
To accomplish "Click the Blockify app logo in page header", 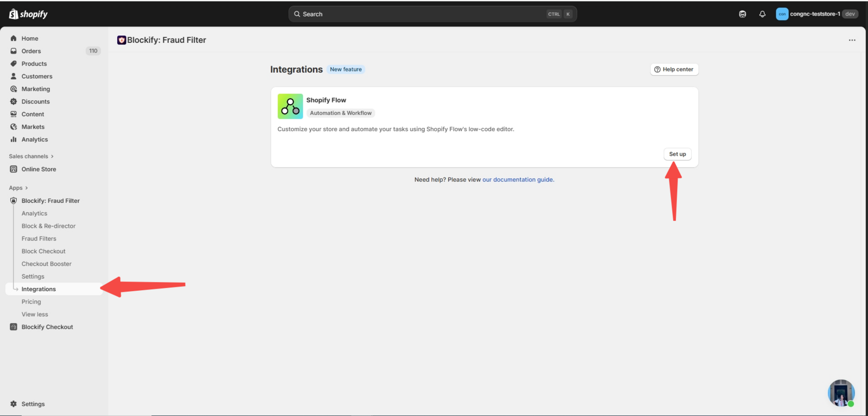I will click(122, 40).
